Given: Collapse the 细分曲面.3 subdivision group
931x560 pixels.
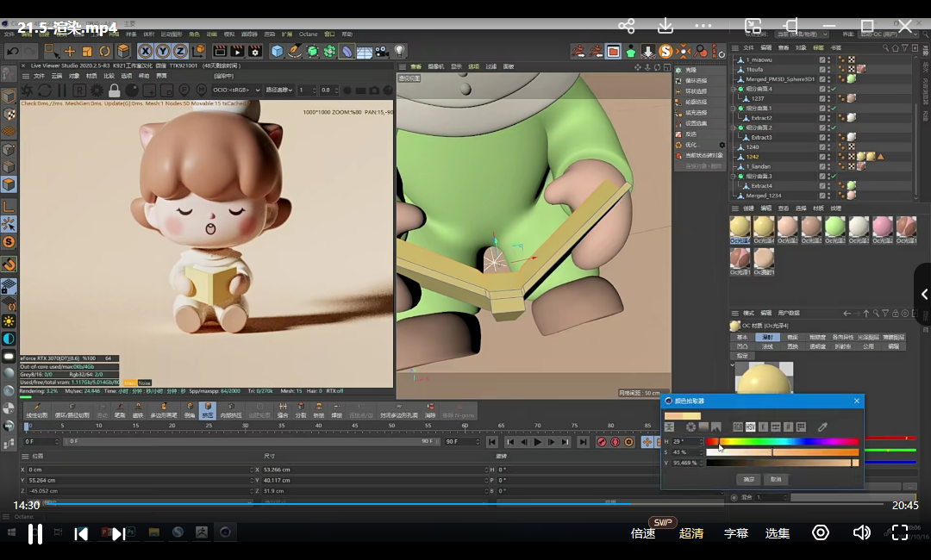Looking at the screenshot, I should tap(734, 177).
